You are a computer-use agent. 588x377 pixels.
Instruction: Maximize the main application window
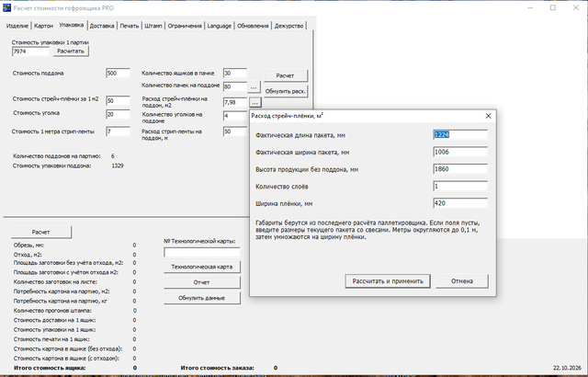point(553,7)
